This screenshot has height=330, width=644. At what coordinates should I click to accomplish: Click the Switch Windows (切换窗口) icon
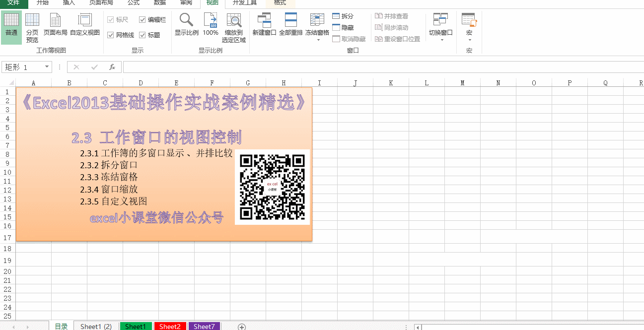(x=440, y=20)
